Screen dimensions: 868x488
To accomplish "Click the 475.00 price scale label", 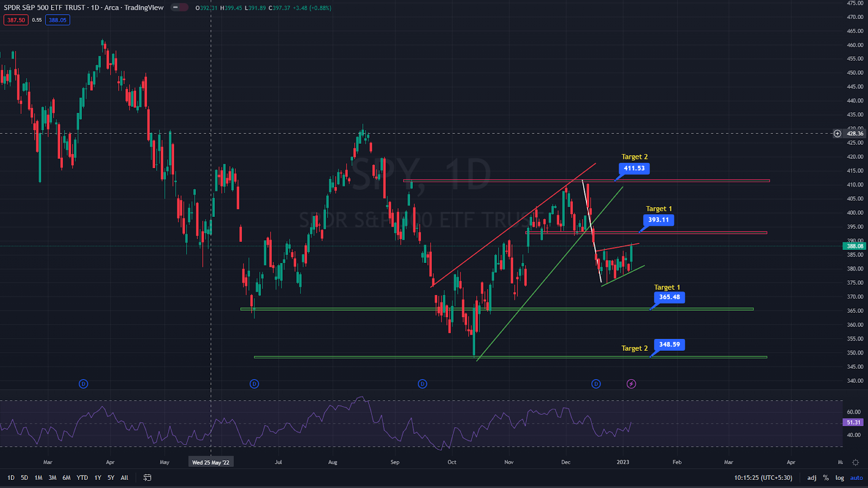I will (x=855, y=3).
